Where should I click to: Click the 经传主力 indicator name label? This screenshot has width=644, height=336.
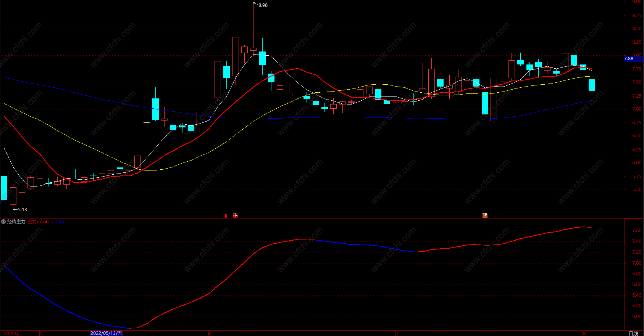click(x=16, y=222)
